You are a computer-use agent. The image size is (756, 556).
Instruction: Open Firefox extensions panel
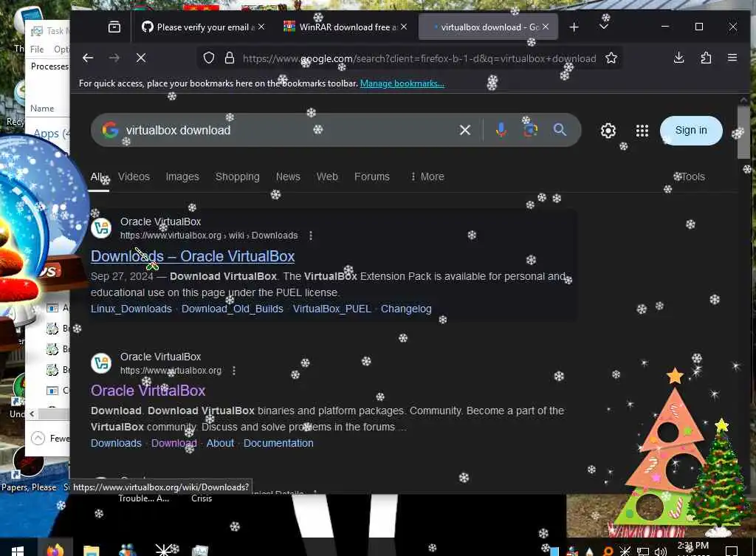point(706,58)
